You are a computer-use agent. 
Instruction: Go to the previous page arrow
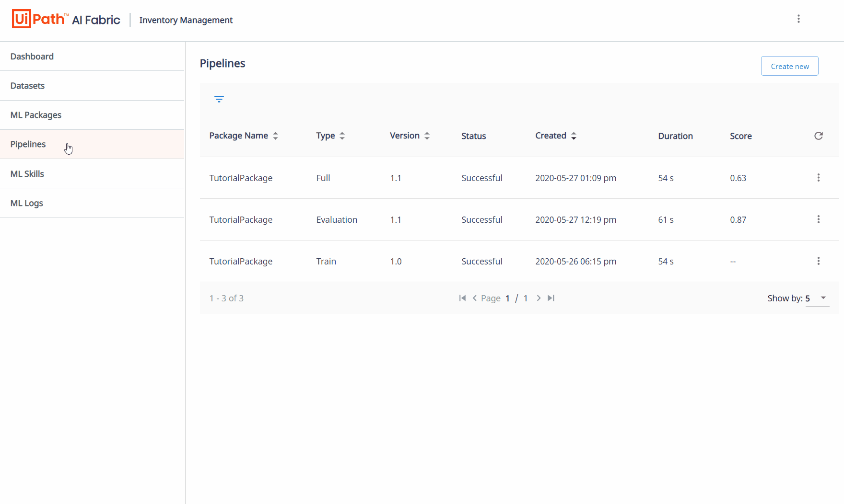(475, 298)
